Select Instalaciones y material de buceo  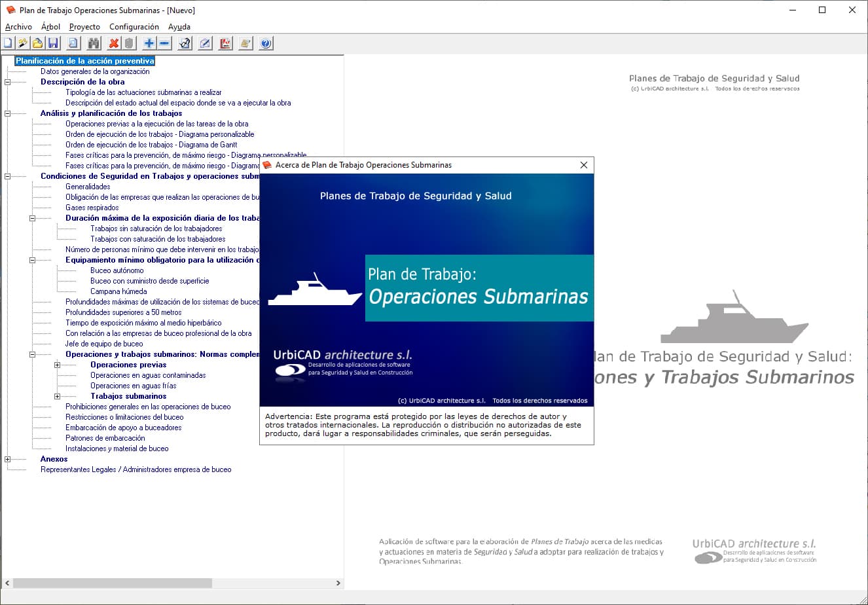click(x=117, y=449)
